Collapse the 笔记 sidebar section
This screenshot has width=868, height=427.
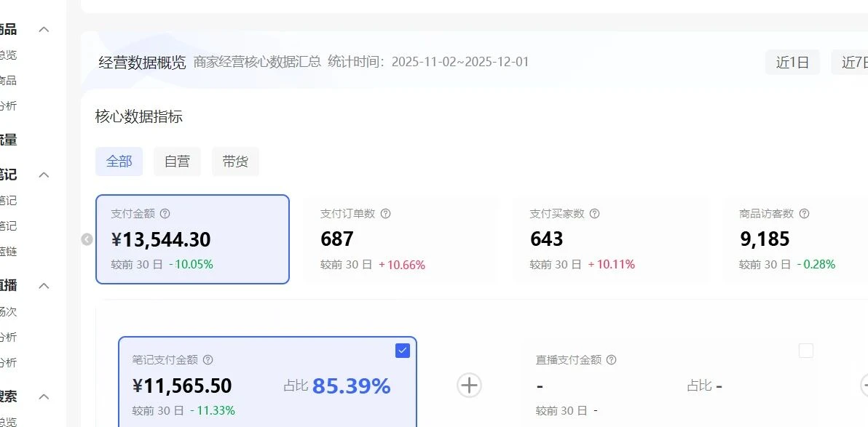(42, 175)
